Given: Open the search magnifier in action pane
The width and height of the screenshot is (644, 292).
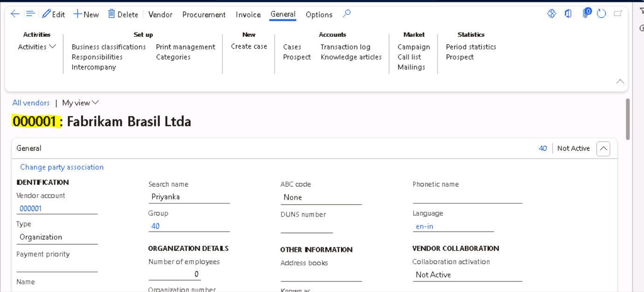Looking at the screenshot, I should tap(346, 14).
